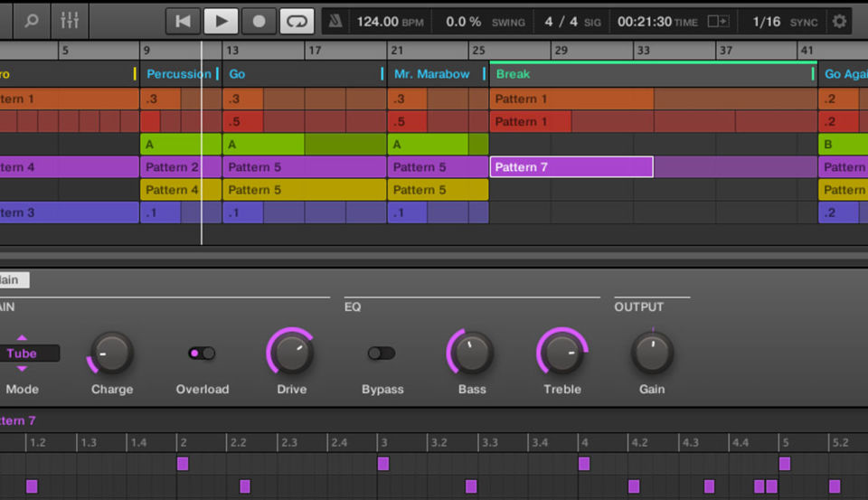Toggle the EQ Bypass switch
The height and width of the screenshot is (500, 868).
[381, 353]
